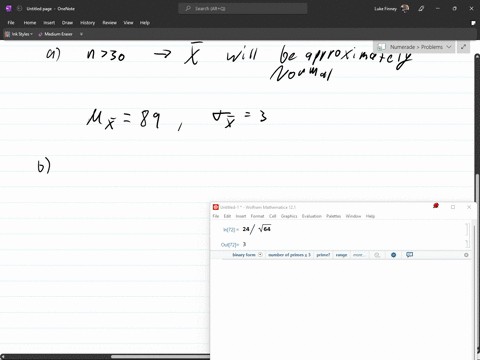Open the Mathematica Cell menu
This screenshot has height=360, width=480.
point(273,216)
